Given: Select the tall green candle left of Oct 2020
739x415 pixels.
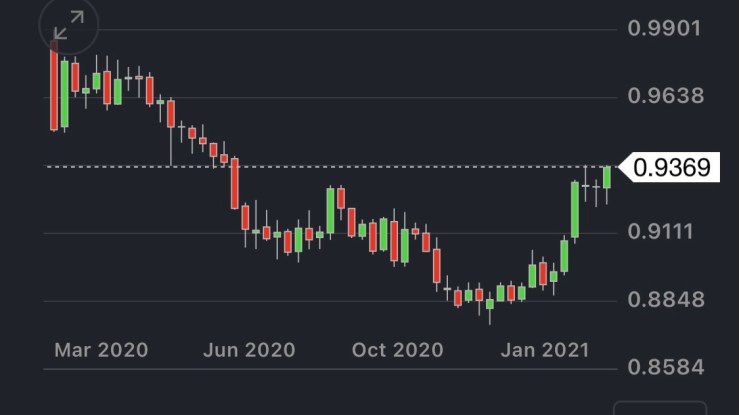Looking at the screenshot, I should coord(331,210).
